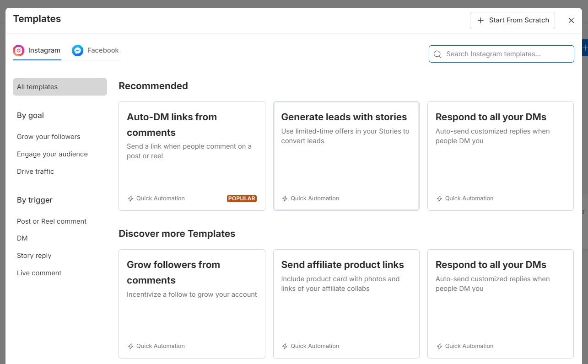The image size is (588, 364).
Task: Select the Story reply trigger filter
Action: 34,256
